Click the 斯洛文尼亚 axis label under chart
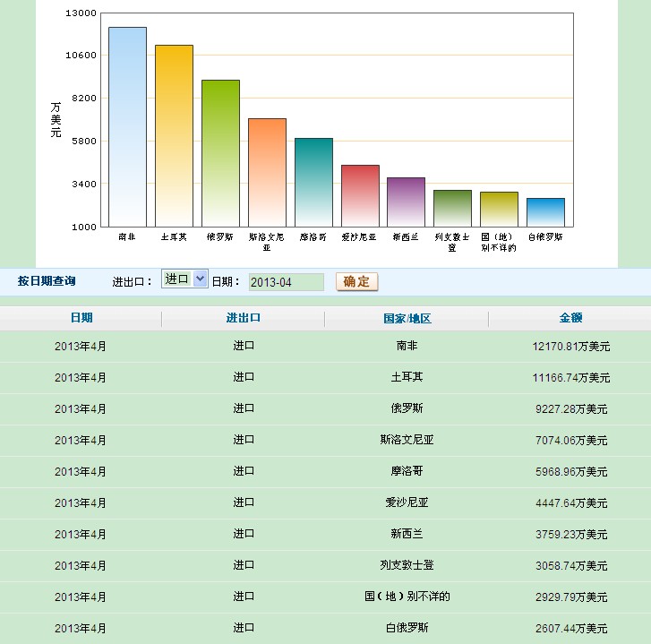Image resolution: width=651 pixels, height=644 pixels. 267,242
